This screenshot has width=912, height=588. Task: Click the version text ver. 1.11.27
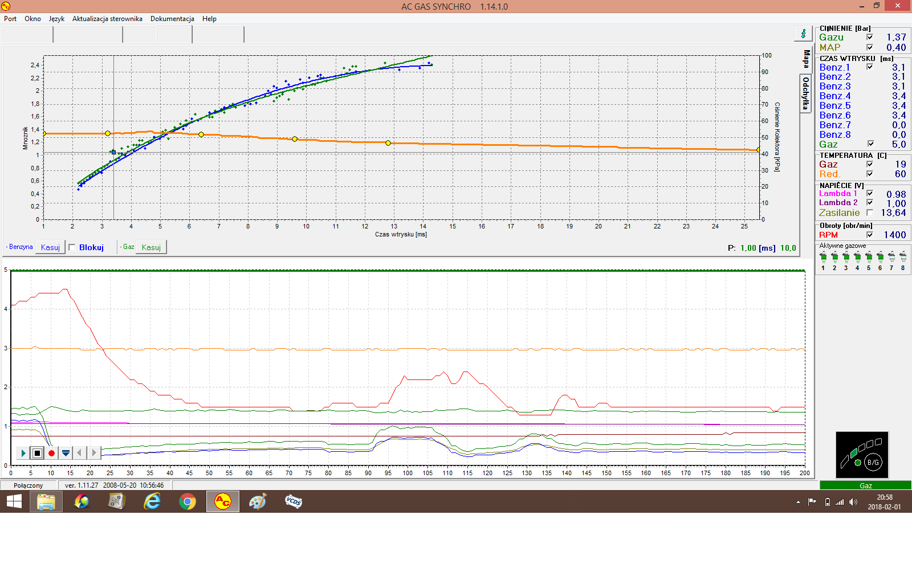[82, 485]
